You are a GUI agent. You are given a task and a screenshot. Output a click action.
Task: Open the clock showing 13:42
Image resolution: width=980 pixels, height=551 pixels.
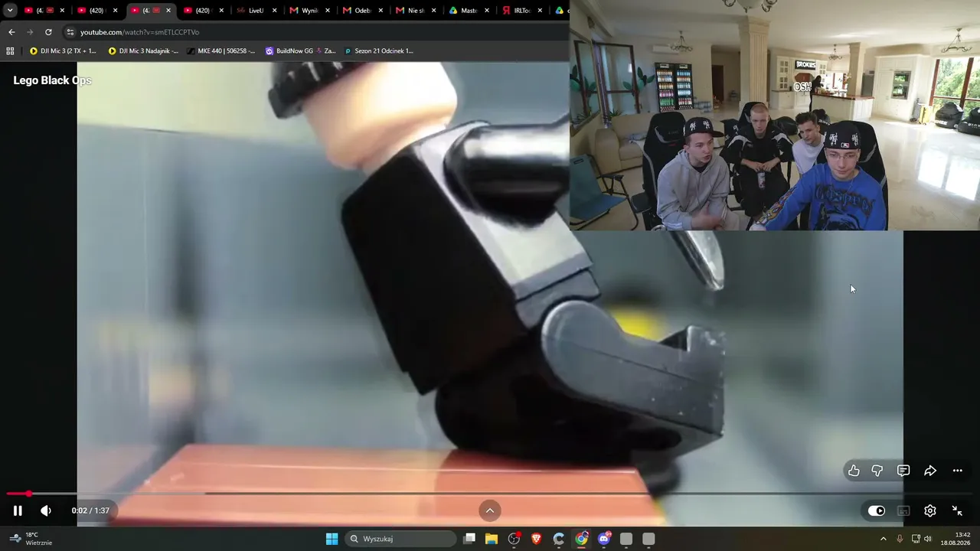point(956,539)
